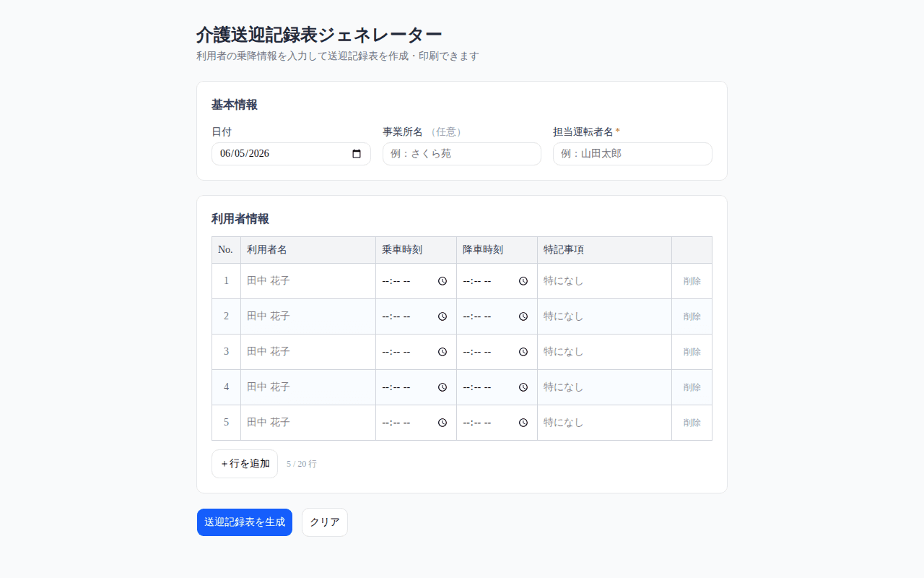
Task: Set the alighting time value in row 5
Action: pos(497,423)
